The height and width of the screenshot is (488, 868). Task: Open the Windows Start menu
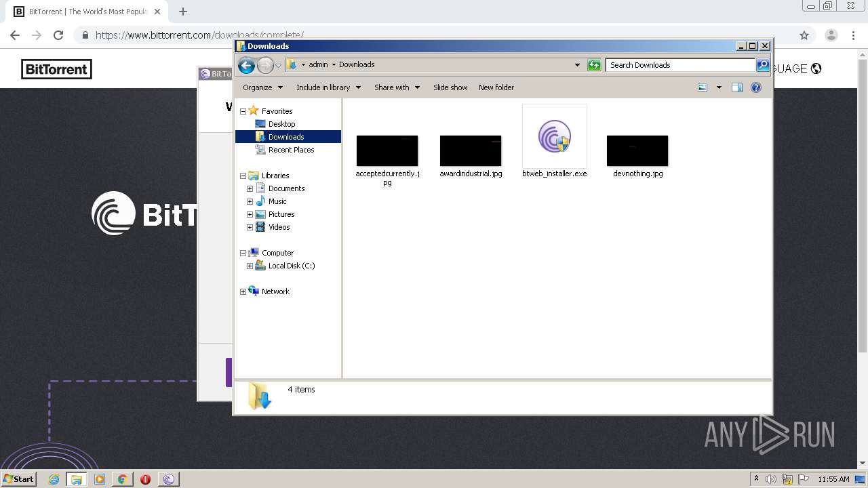point(19,479)
